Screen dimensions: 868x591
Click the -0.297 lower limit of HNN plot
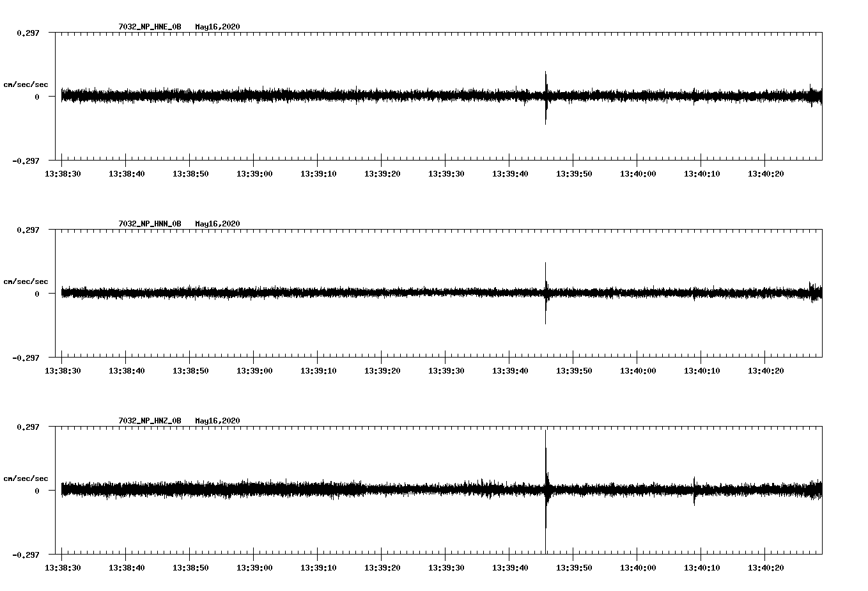26,358
